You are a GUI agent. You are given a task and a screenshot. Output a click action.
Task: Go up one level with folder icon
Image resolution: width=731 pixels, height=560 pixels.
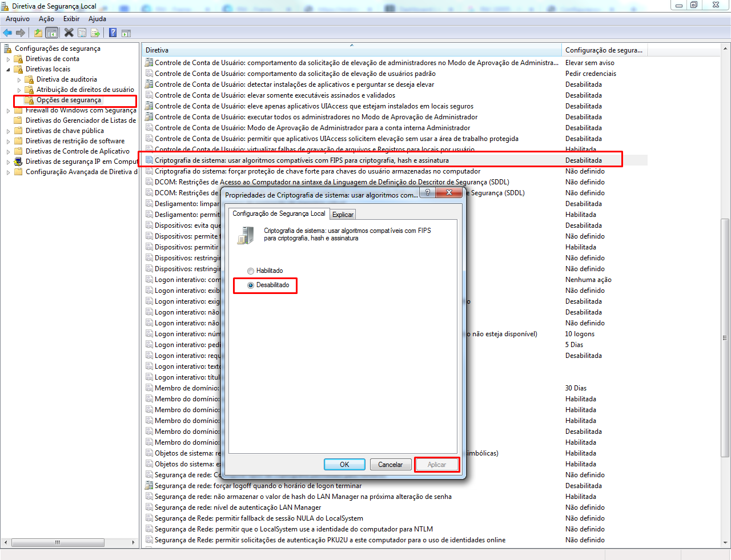click(x=38, y=33)
